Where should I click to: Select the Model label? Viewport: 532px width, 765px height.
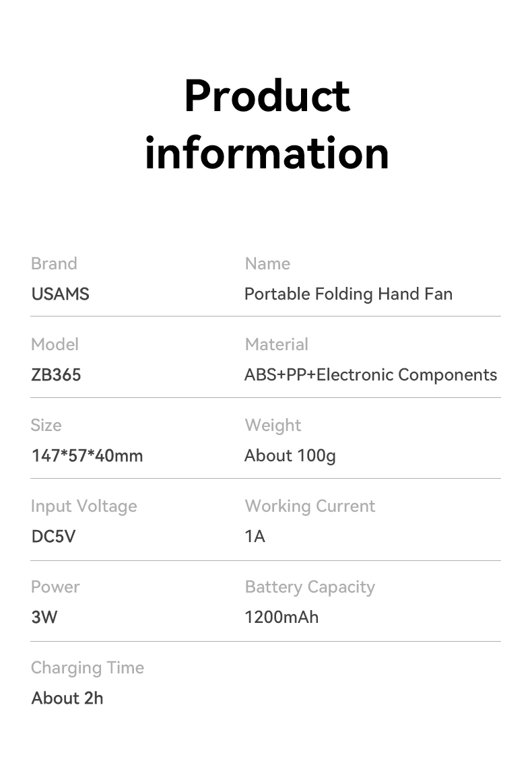click(55, 344)
